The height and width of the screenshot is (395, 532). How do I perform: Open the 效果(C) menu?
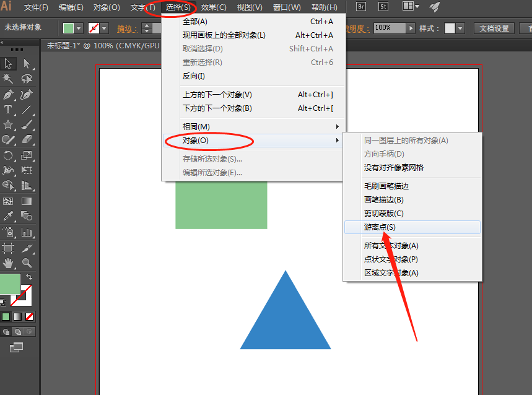214,7
